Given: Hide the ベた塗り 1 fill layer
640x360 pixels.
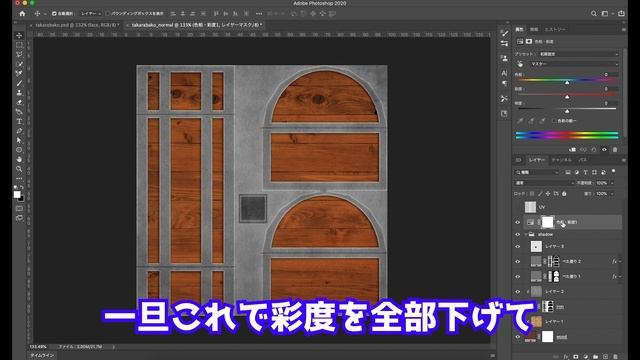Looking at the screenshot, I should pyautogui.click(x=518, y=277).
